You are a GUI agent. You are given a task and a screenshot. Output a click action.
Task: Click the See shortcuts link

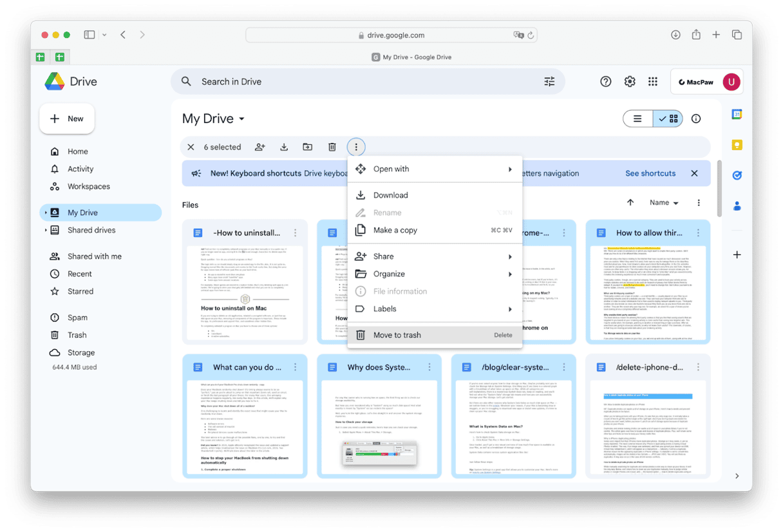pyautogui.click(x=650, y=173)
